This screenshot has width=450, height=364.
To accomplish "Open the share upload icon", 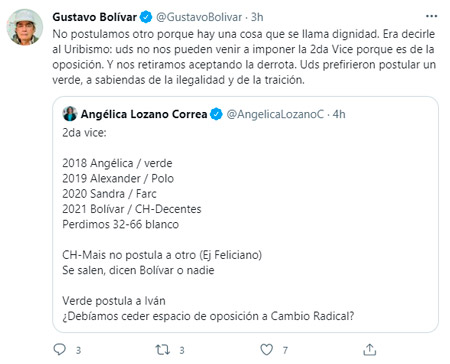I will 370,350.
